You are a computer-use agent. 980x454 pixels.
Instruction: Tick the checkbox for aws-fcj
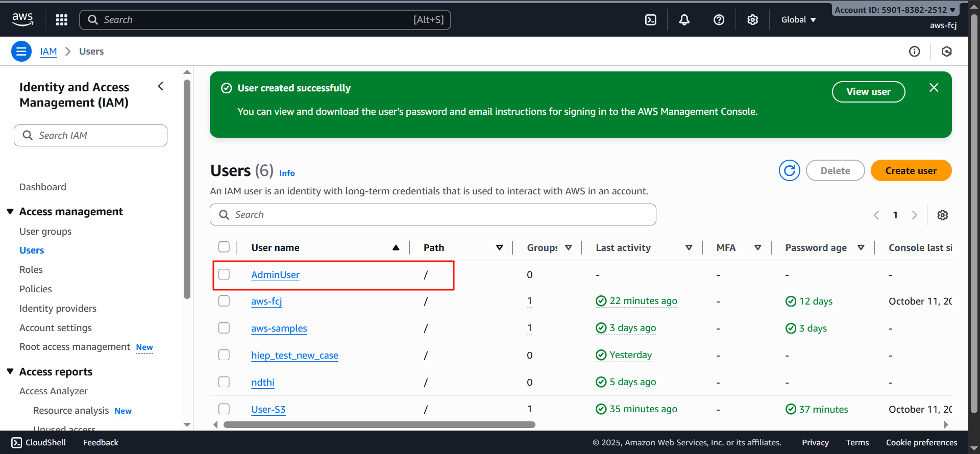[224, 301]
